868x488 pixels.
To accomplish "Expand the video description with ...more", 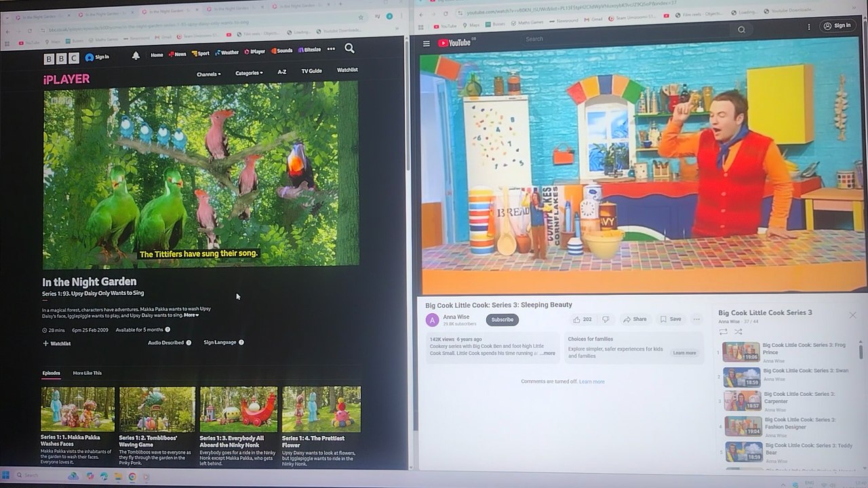I will (x=547, y=353).
